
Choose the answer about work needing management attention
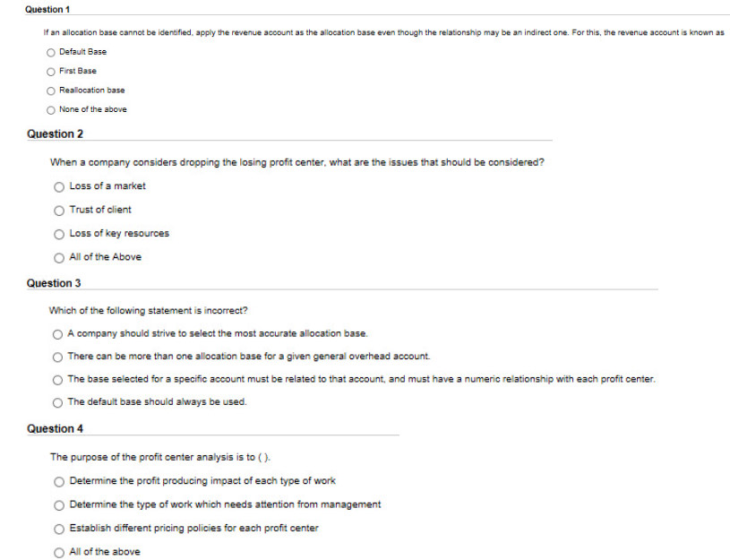click(57, 504)
